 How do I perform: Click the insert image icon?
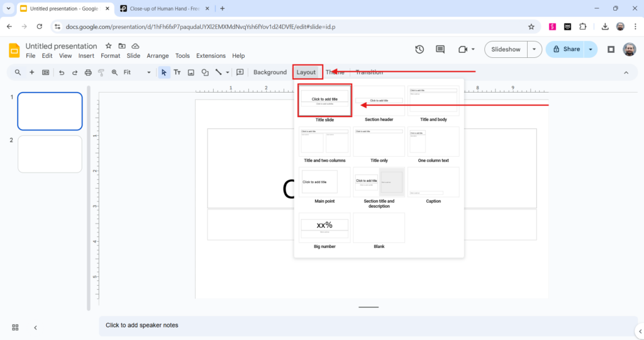point(191,72)
